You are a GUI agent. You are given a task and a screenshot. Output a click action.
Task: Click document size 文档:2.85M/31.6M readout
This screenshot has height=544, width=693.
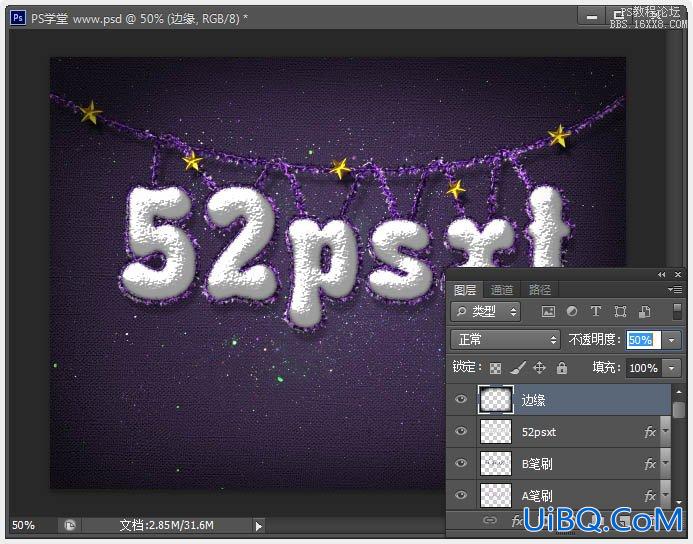(x=167, y=525)
